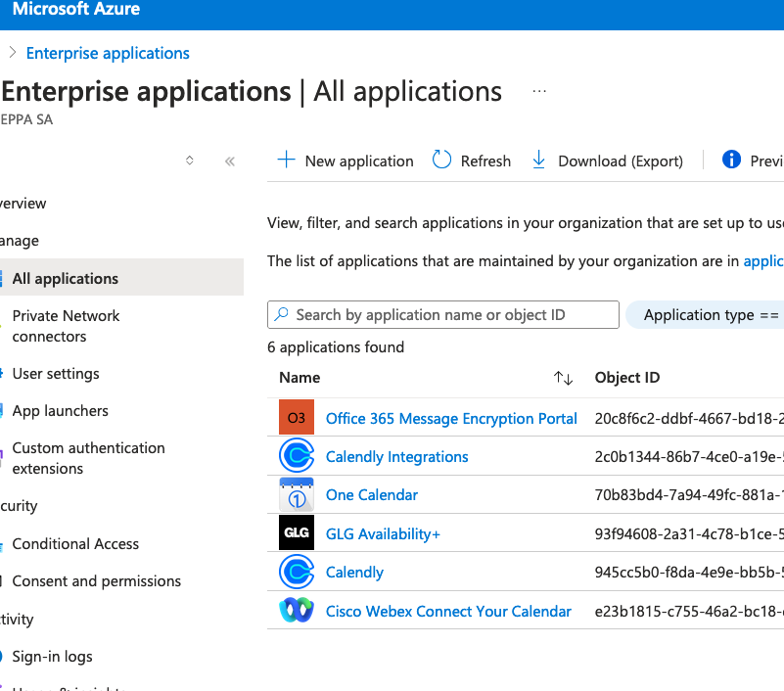The height and width of the screenshot is (691, 784).
Task: Open Cisco Webex Connect Your Calendar
Action: coord(448,612)
